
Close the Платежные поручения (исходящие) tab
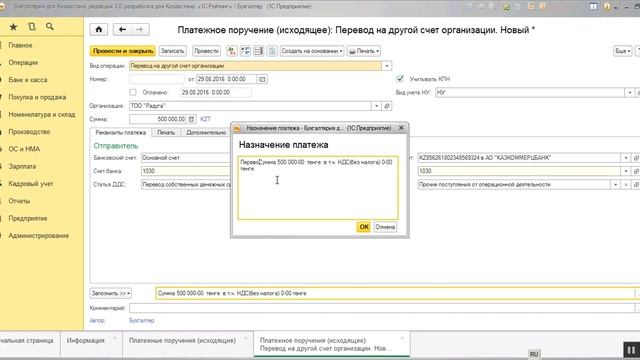tap(245, 338)
